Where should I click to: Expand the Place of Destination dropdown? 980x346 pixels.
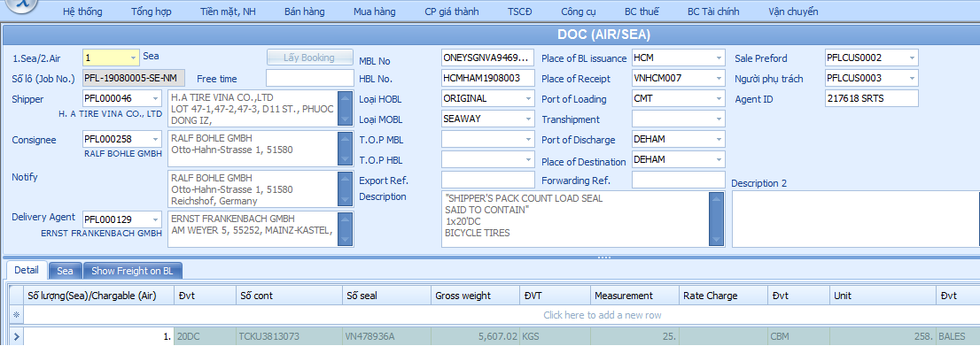click(719, 159)
